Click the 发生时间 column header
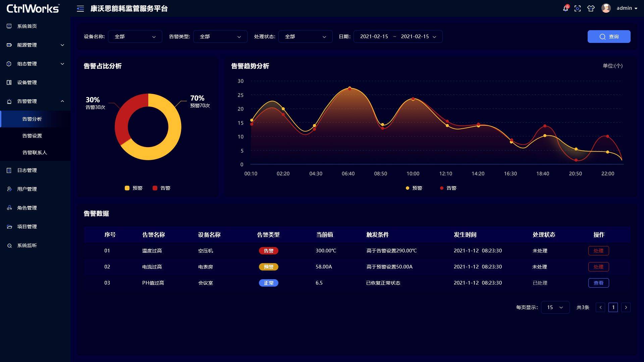 (465, 235)
